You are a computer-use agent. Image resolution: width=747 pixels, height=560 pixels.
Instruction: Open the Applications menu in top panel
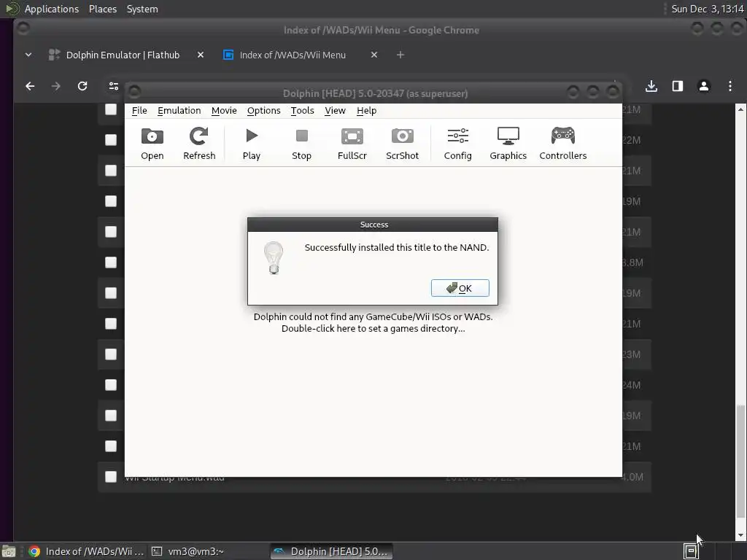pyautogui.click(x=52, y=9)
